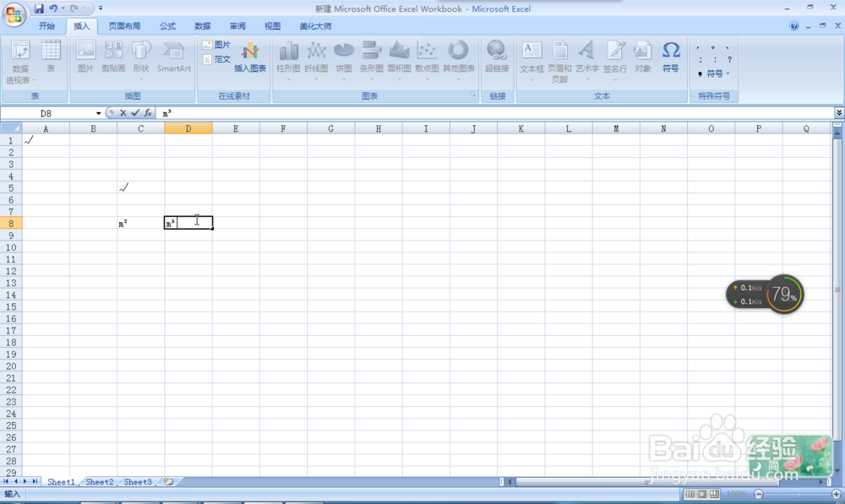Insert a question mark special symbol

[x=729, y=60]
